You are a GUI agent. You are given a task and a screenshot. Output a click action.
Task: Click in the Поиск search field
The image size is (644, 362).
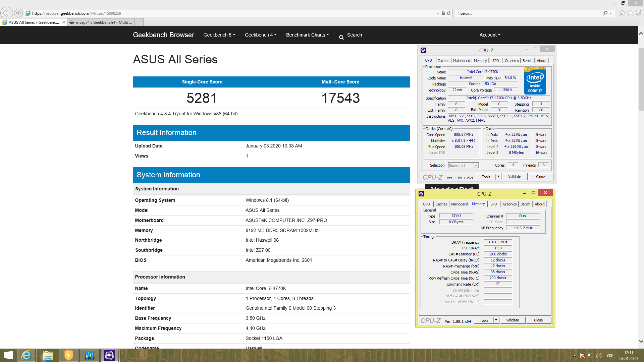click(528, 13)
